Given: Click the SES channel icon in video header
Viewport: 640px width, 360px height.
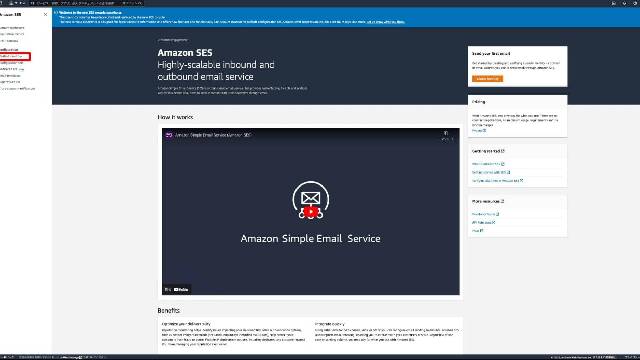Looking at the screenshot, I should (169, 135).
